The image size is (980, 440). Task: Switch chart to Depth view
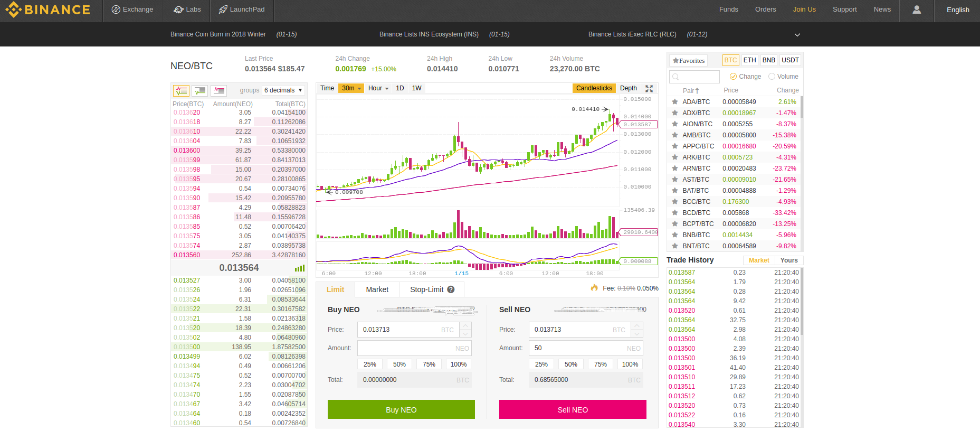[628, 88]
